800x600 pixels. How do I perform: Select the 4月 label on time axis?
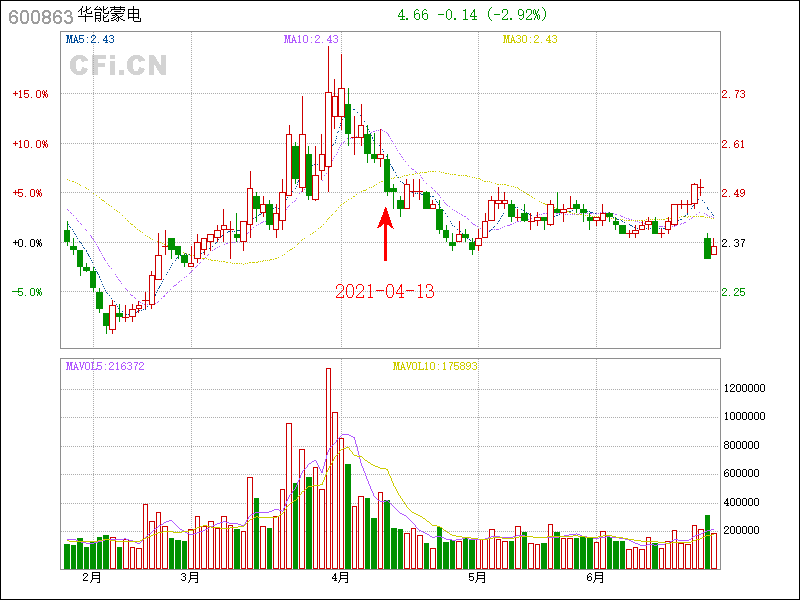[x=340, y=577]
